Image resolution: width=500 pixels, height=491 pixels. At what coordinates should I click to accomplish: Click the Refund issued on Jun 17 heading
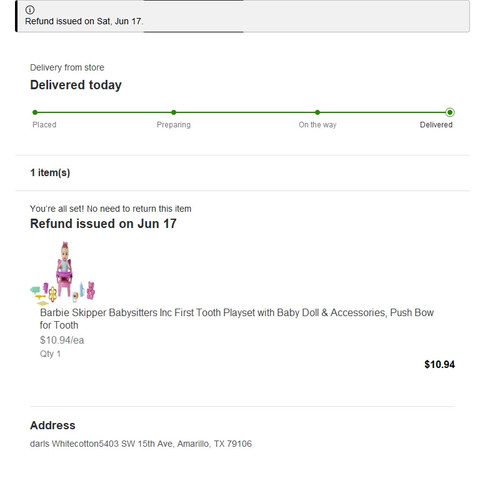pos(103,224)
